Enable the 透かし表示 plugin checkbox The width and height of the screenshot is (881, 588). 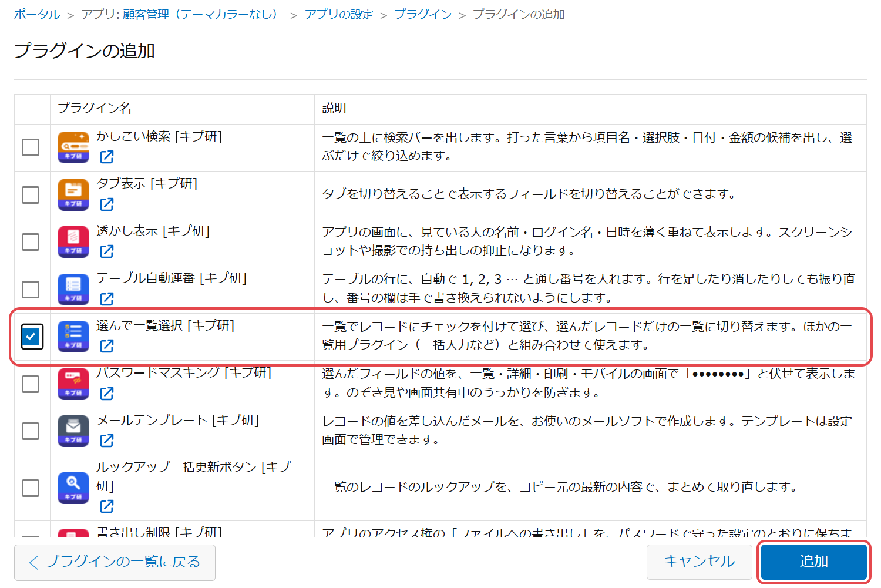click(31, 242)
